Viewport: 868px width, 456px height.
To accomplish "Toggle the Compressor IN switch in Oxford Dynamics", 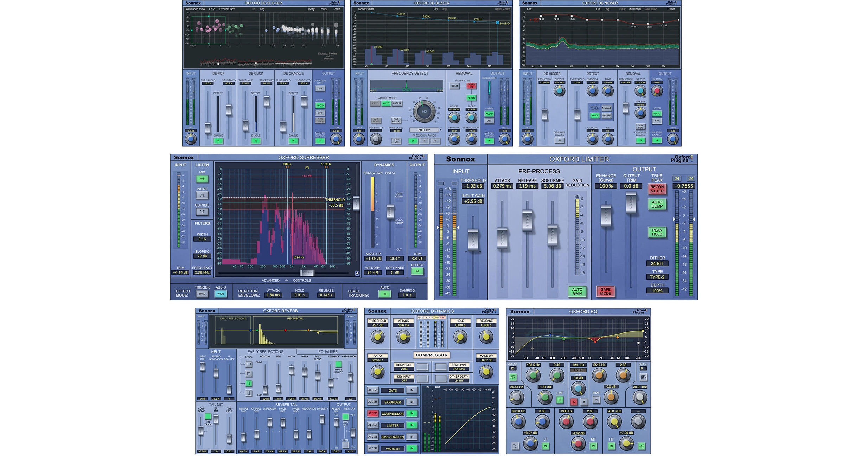I will click(x=411, y=413).
